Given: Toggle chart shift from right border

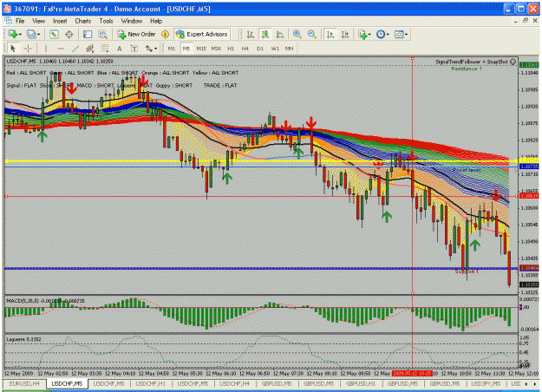Looking at the screenshot, I should point(345,34).
